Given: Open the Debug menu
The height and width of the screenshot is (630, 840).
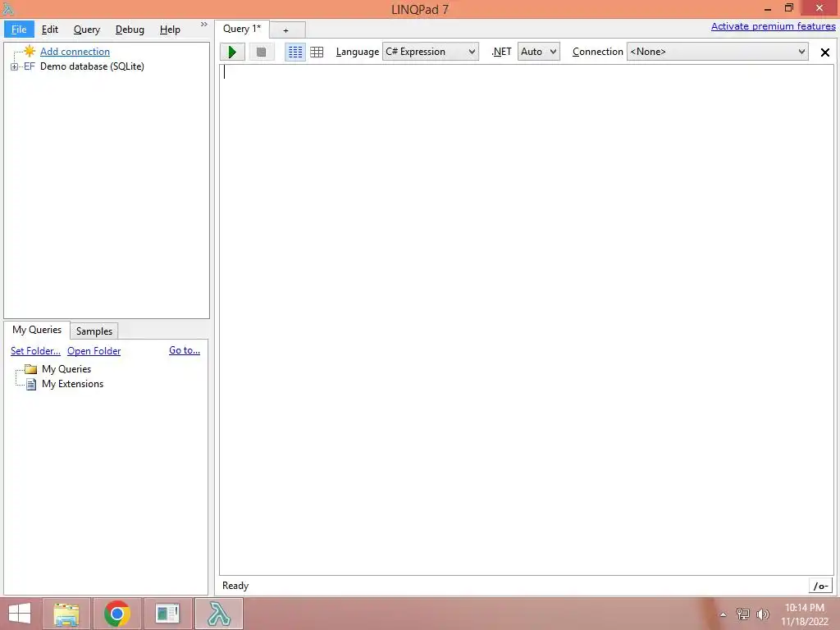Looking at the screenshot, I should tap(130, 30).
